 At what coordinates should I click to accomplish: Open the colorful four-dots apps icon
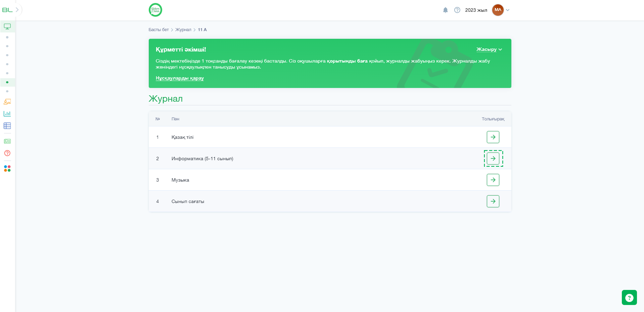(7, 169)
